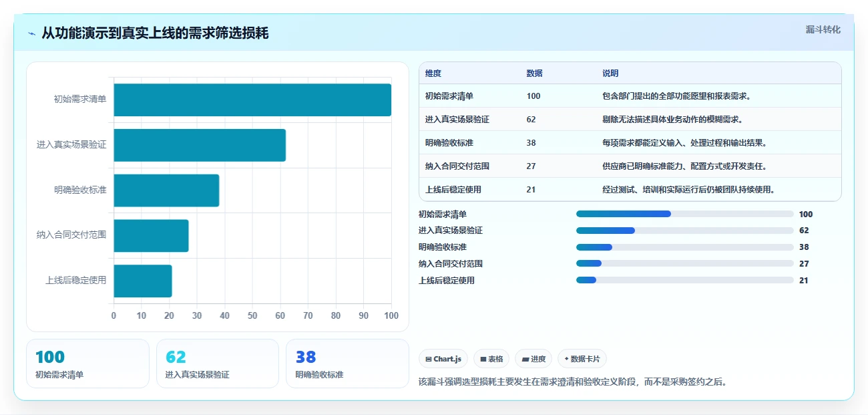Image resolution: width=868 pixels, height=415 pixels.
Task: Click the table value 21
Action: point(531,190)
